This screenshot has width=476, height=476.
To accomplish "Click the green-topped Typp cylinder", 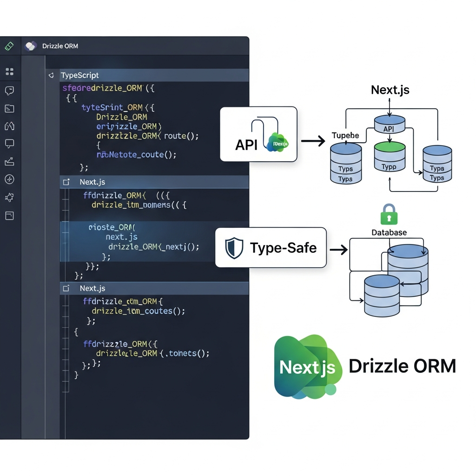I will click(x=390, y=157).
